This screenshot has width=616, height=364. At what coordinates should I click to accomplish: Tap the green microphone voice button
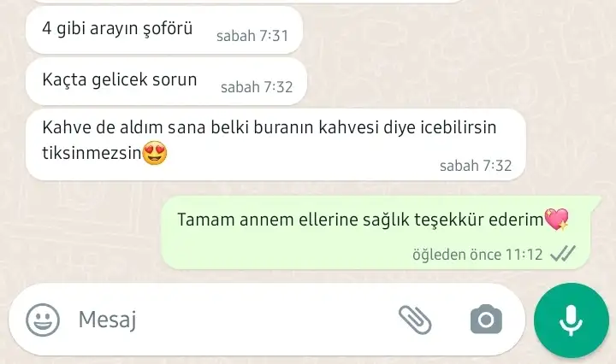(x=571, y=320)
